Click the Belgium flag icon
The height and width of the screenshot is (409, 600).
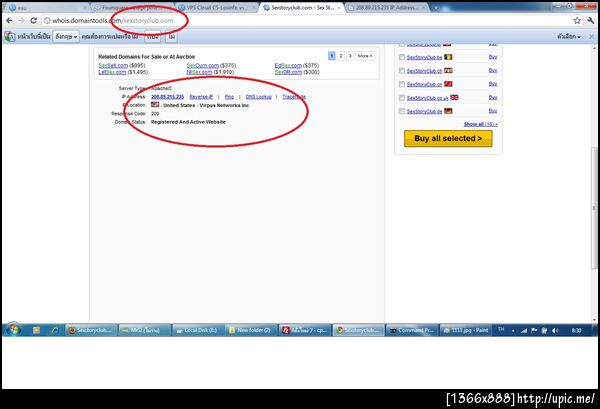448,57
